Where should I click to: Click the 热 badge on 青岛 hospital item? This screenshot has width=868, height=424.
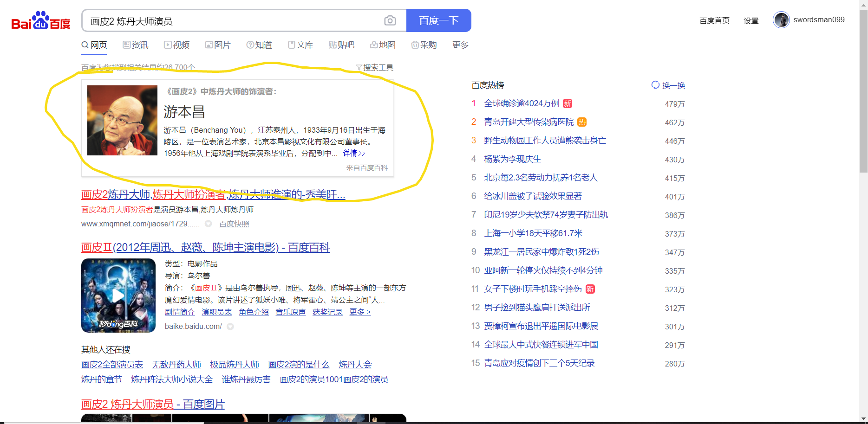pyautogui.click(x=582, y=122)
